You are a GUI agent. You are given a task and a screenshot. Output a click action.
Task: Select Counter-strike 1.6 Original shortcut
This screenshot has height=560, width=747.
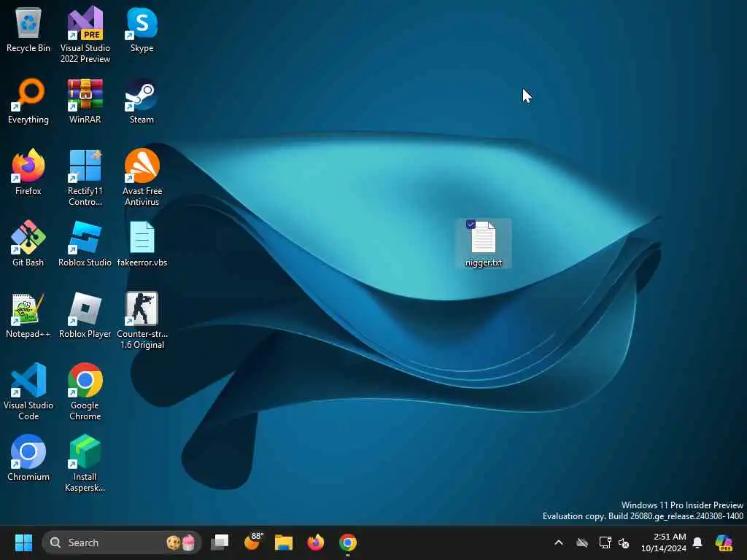point(142,321)
